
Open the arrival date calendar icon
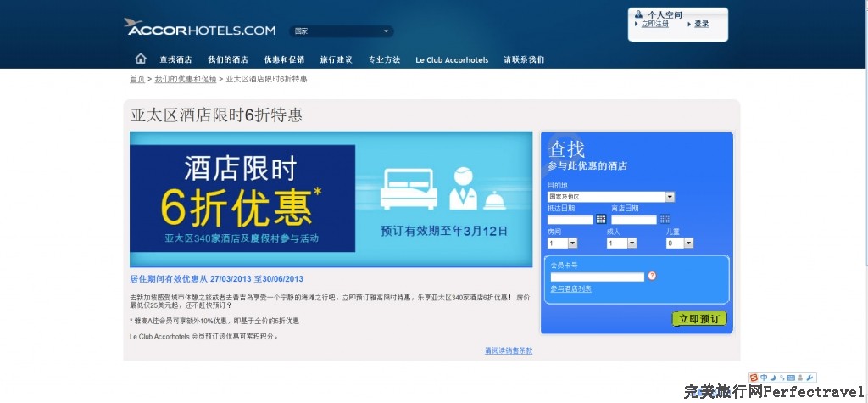pyautogui.click(x=601, y=220)
